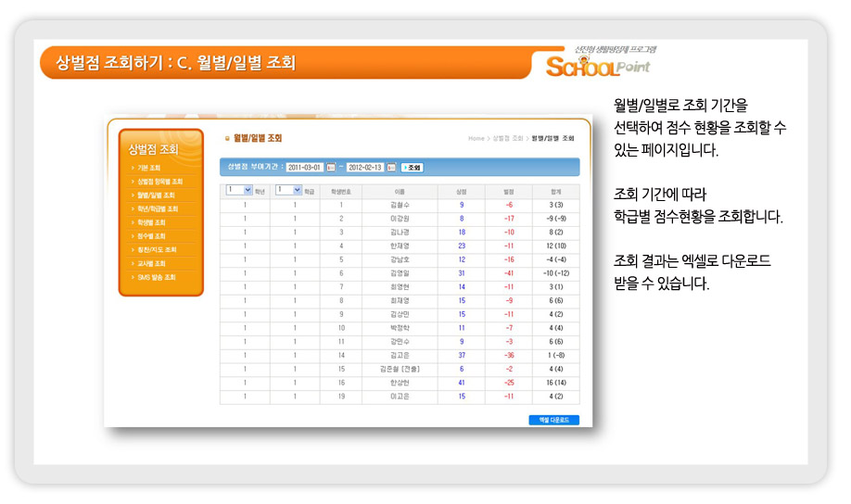The height and width of the screenshot is (504, 851).
Task: Open SMS 발송 조회 sidebar item
Action: coord(156,278)
